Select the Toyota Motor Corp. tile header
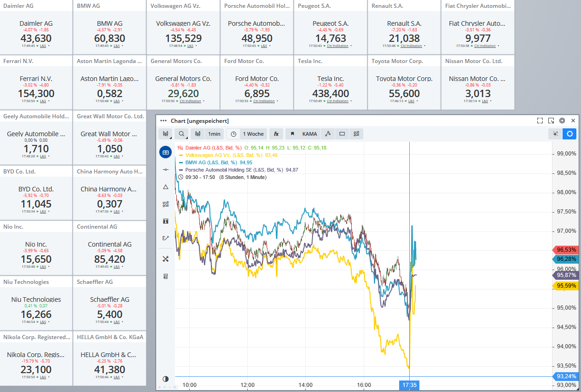581x392 pixels. tap(404, 61)
